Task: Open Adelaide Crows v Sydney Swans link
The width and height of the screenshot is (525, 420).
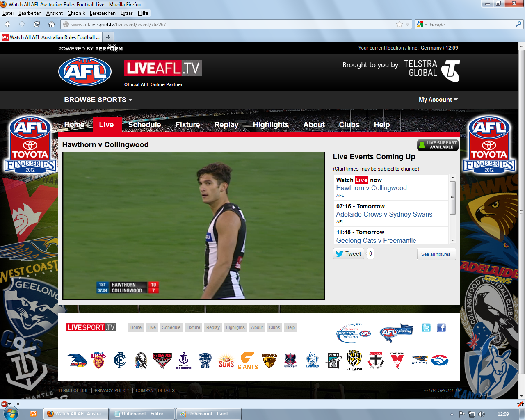Action: (x=384, y=214)
